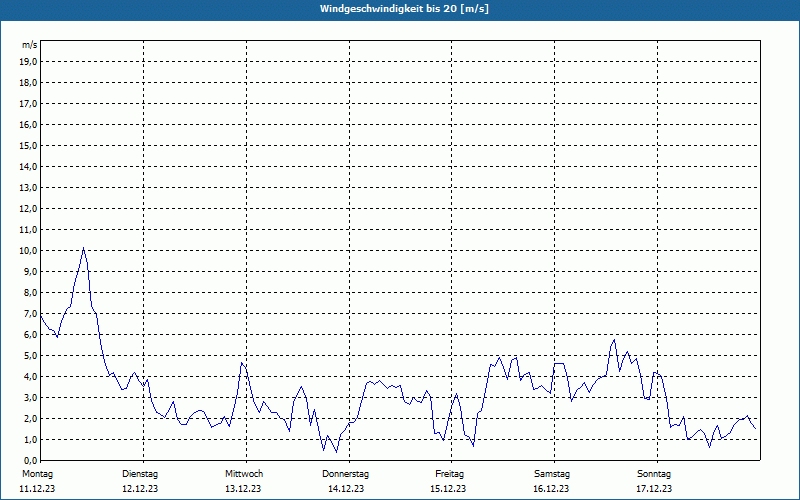Click the '17,0' y-axis label
800x500 pixels.
point(29,104)
